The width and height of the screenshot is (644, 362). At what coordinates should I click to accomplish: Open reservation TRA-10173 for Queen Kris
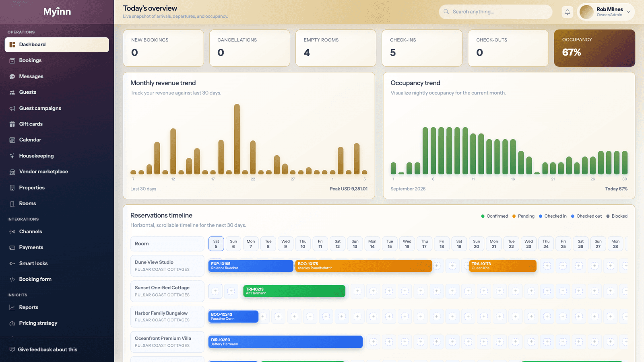503,266
